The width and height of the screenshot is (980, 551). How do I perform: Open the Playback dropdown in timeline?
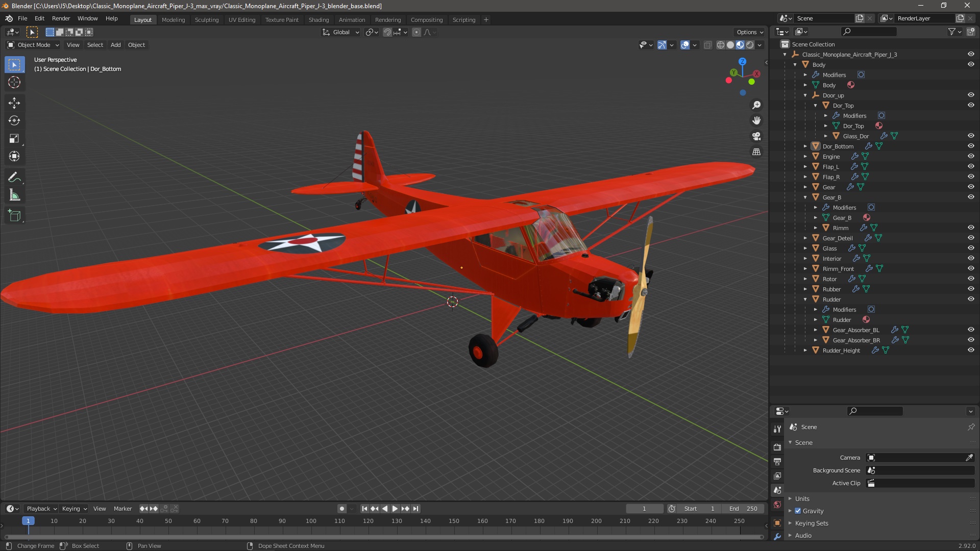pos(41,509)
